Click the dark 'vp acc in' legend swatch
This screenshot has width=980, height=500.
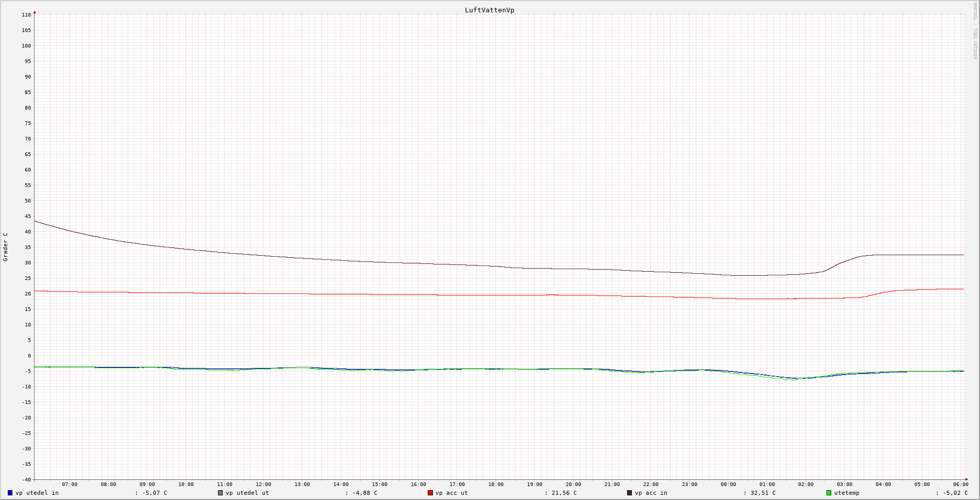pos(630,493)
